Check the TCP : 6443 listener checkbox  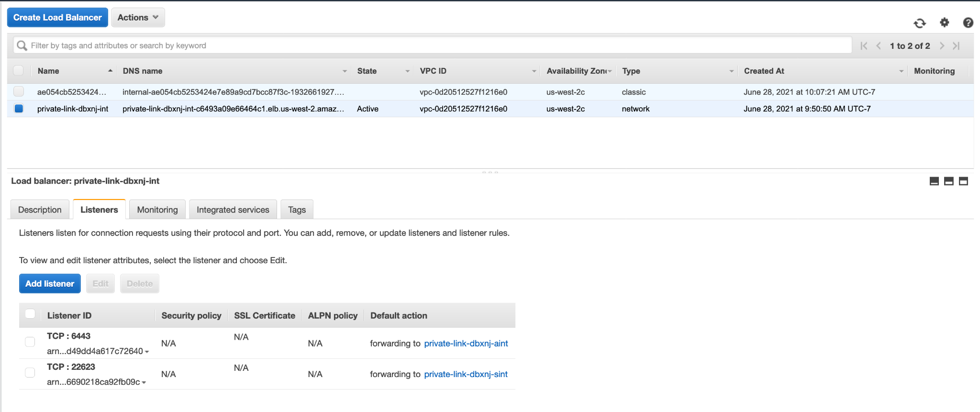[30, 342]
